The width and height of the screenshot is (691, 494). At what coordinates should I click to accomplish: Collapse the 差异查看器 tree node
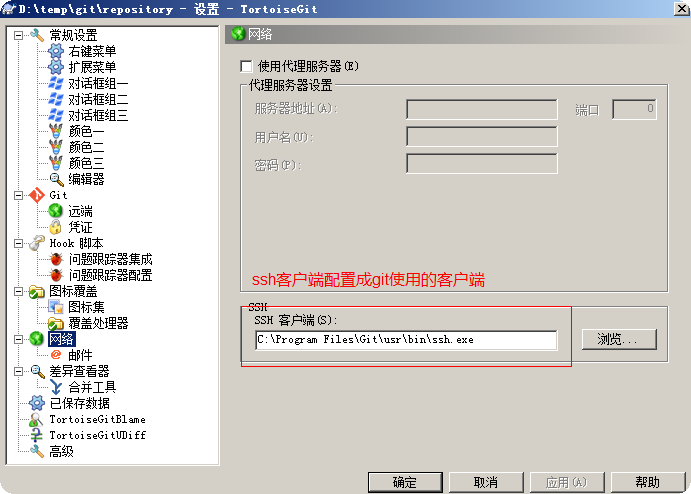pyautogui.click(x=18, y=371)
